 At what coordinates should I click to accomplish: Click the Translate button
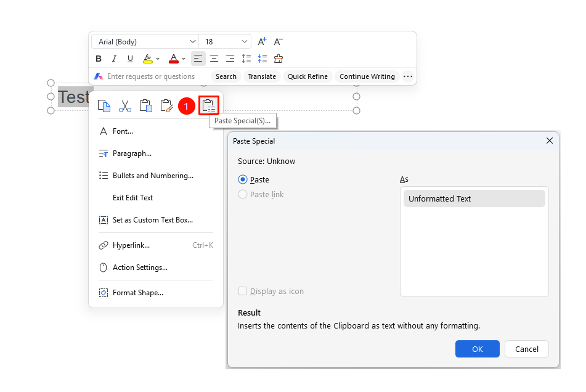pos(262,76)
